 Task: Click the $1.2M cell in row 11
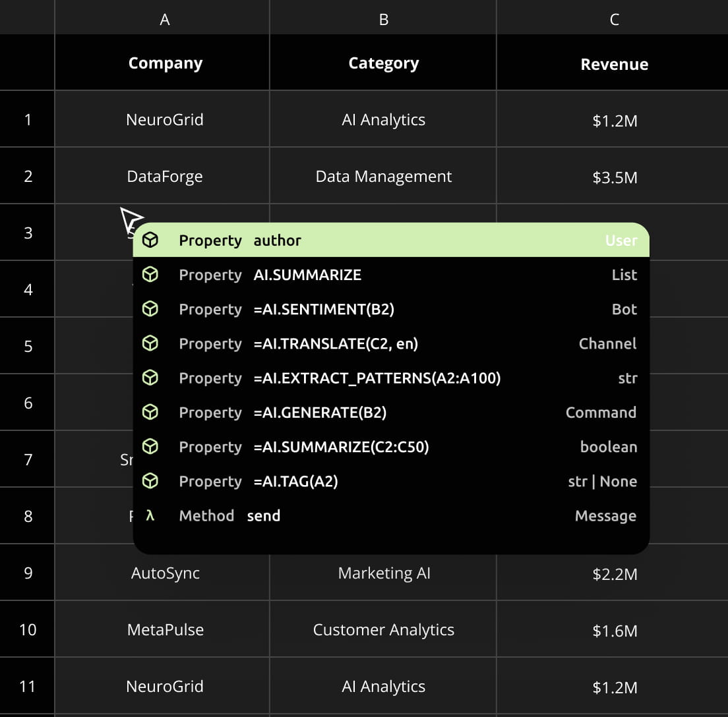(x=613, y=685)
